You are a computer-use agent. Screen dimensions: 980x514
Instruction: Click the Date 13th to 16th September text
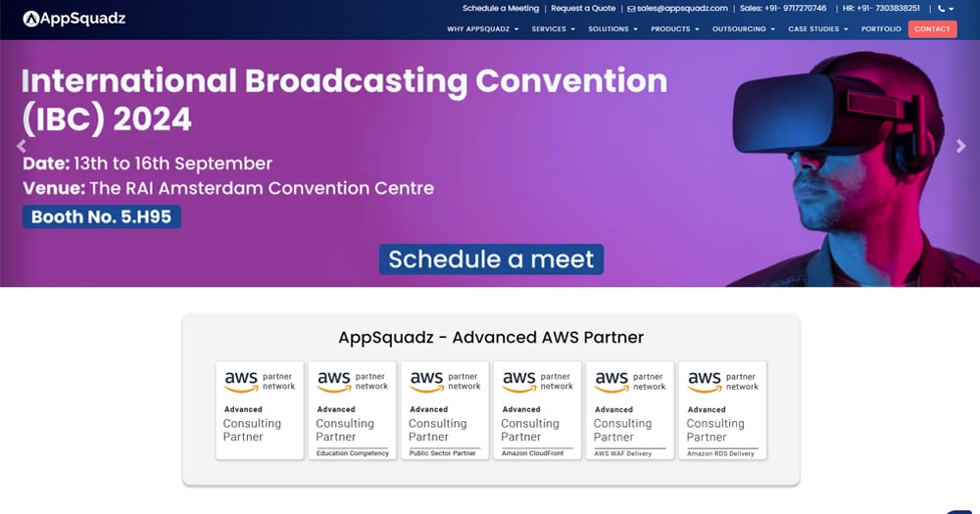tap(148, 164)
